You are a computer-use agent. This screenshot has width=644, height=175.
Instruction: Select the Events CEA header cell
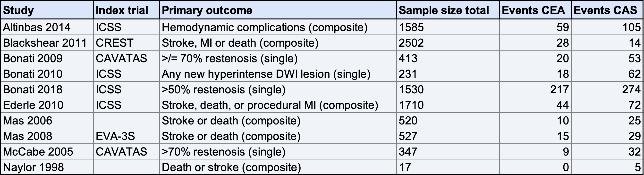click(x=535, y=10)
